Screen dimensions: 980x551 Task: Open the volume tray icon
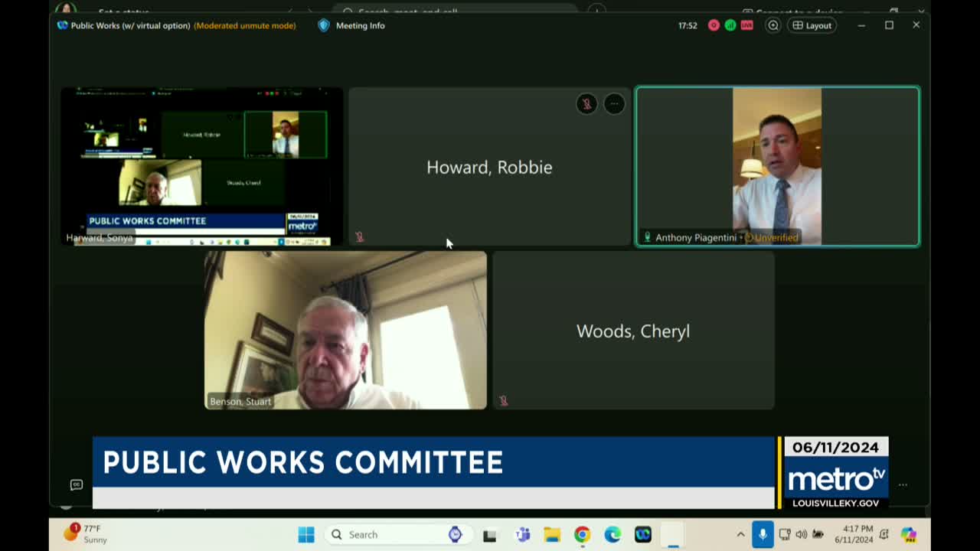[x=801, y=534]
